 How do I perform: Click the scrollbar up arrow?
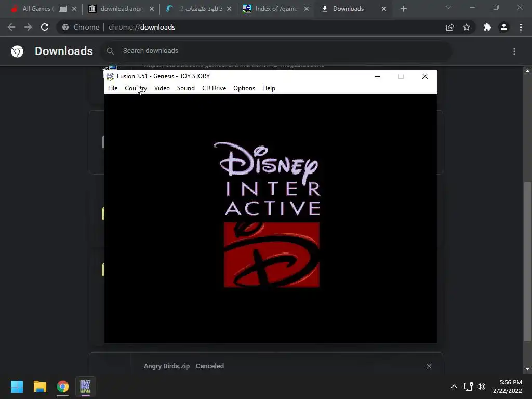click(527, 71)
